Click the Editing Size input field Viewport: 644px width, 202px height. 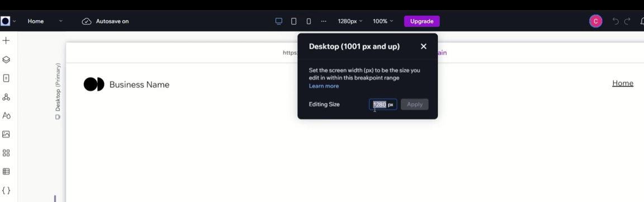coord(383,105)
